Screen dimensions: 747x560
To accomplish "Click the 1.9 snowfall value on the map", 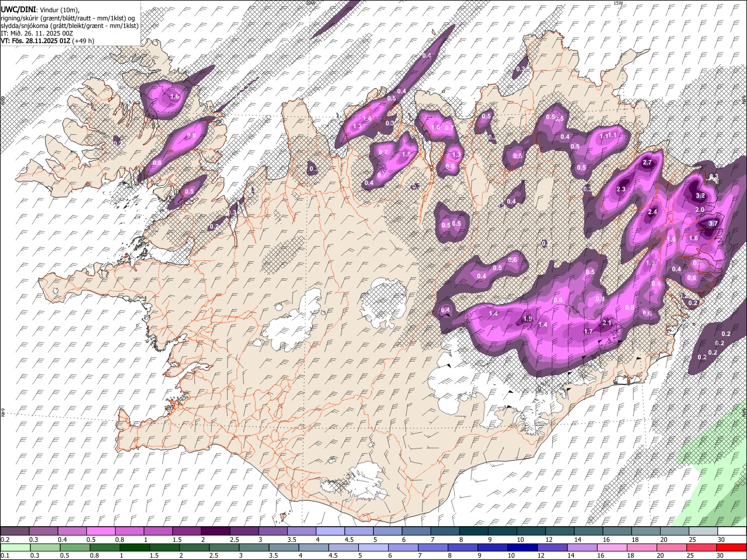I will tap(528, 319).
